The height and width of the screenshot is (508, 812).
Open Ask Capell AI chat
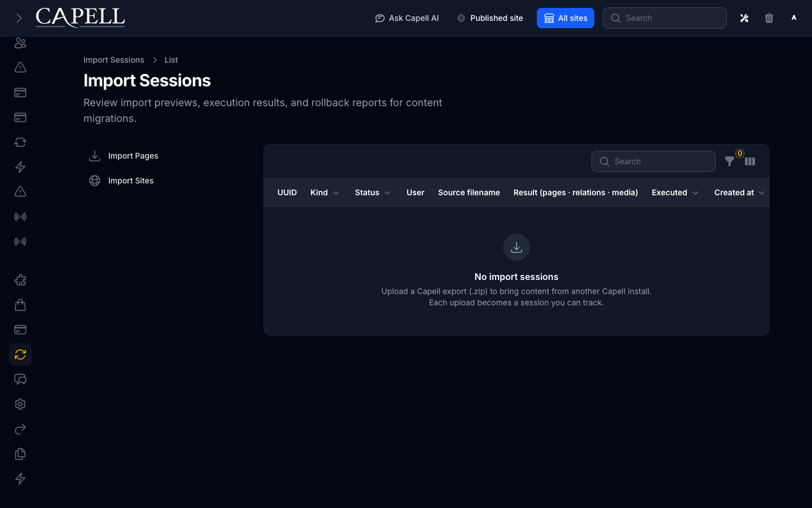click(x=407, y=18)
